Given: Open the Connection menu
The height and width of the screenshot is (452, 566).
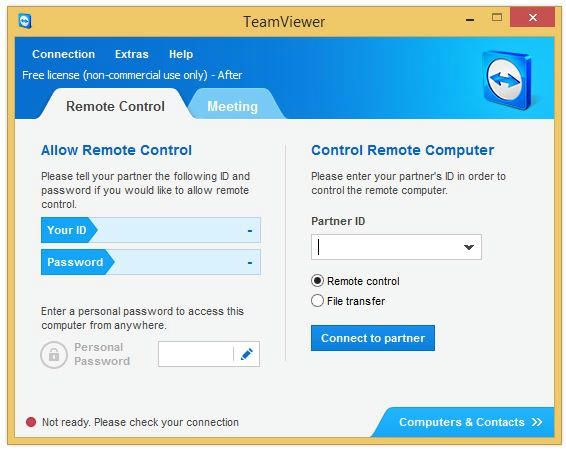Looking at the screenshot, I should (x=64, y=54).
